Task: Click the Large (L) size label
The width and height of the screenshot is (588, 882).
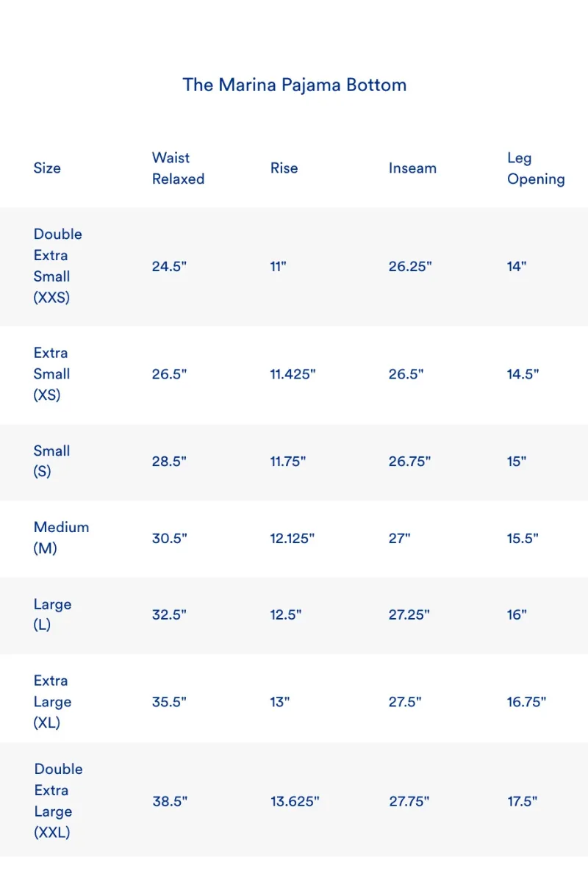Action: [52, 614]
